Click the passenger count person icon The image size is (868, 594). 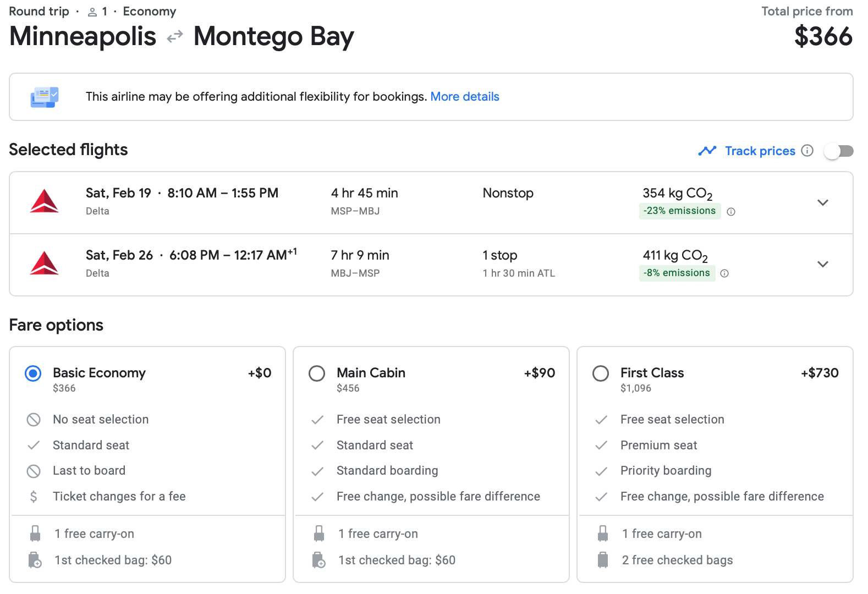click(x=92, y=12)
